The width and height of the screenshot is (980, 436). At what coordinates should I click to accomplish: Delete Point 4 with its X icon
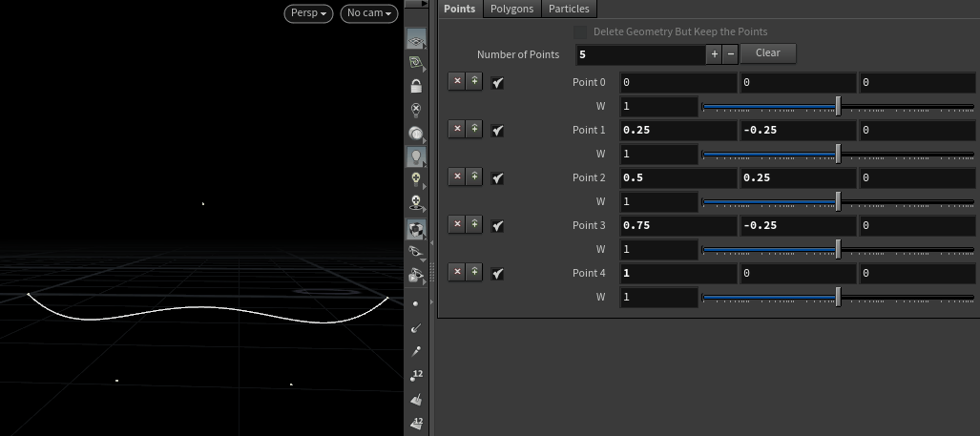click(x=457, y=272)
